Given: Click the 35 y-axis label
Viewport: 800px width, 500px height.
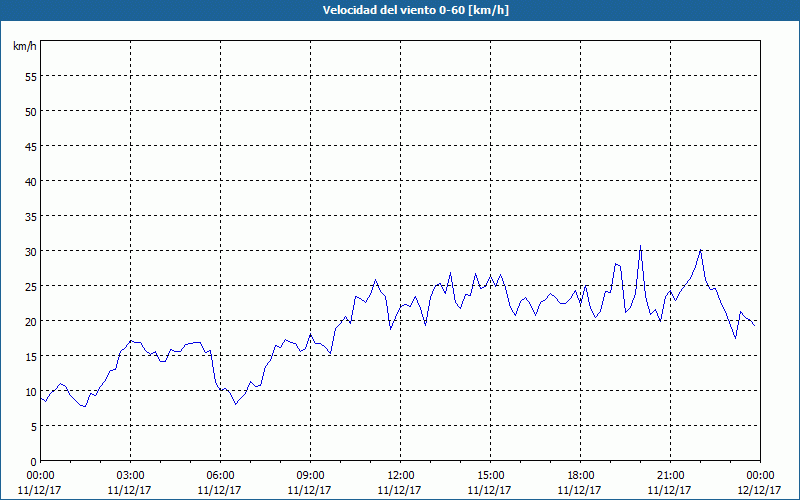Looking at the screenshot, I should (31, 216).
